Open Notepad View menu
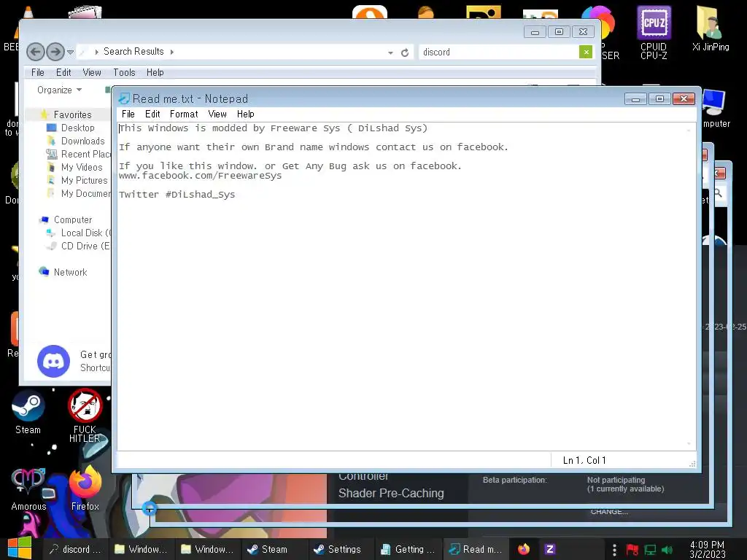Image resolution: width=747 pixels, height=560 pixels. (x=217, y=114)
